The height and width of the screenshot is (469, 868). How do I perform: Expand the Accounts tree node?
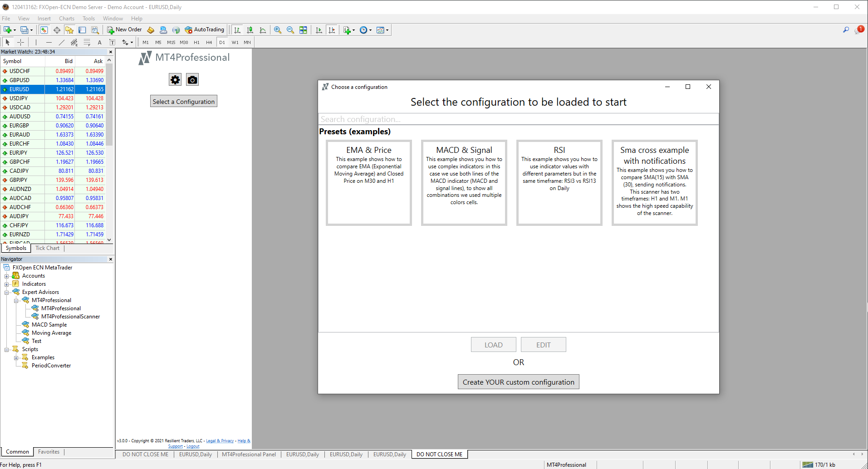coord(7,276)
